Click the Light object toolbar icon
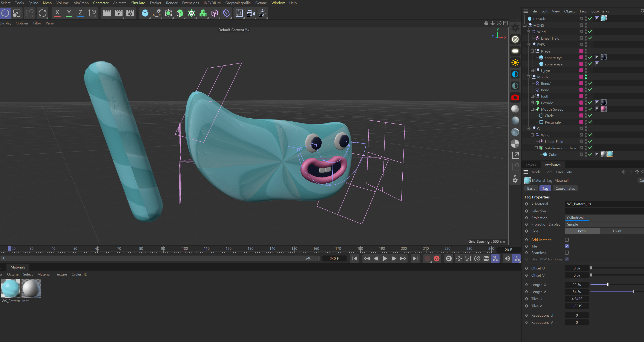This screenshot has width=644, height=342. 262,13
